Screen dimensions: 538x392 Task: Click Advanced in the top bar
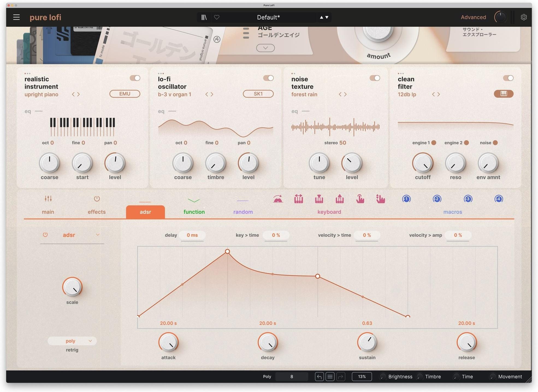(x=473, y=17)
